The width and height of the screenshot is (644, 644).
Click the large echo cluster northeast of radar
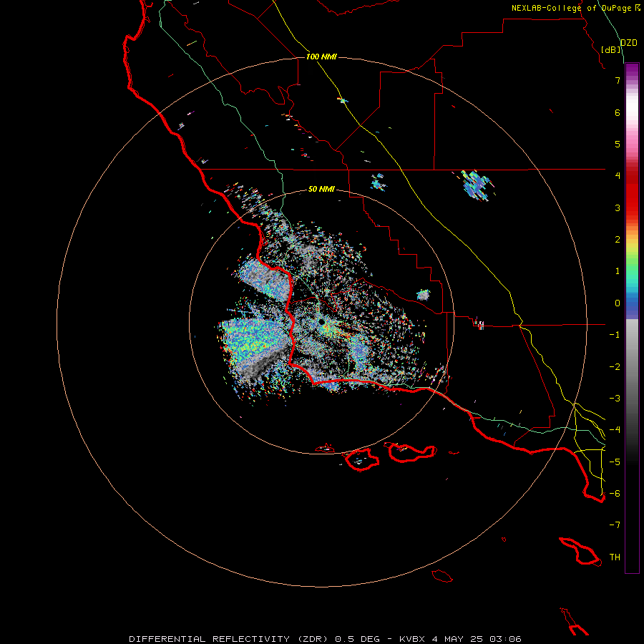pyautogui.click(x=477, y=185)
